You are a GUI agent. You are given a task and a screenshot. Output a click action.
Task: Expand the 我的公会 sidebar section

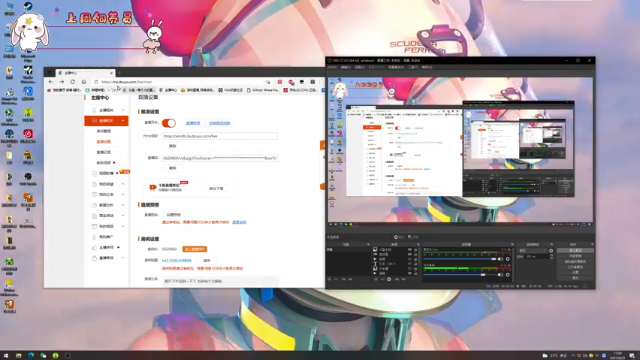pos(106,194)
